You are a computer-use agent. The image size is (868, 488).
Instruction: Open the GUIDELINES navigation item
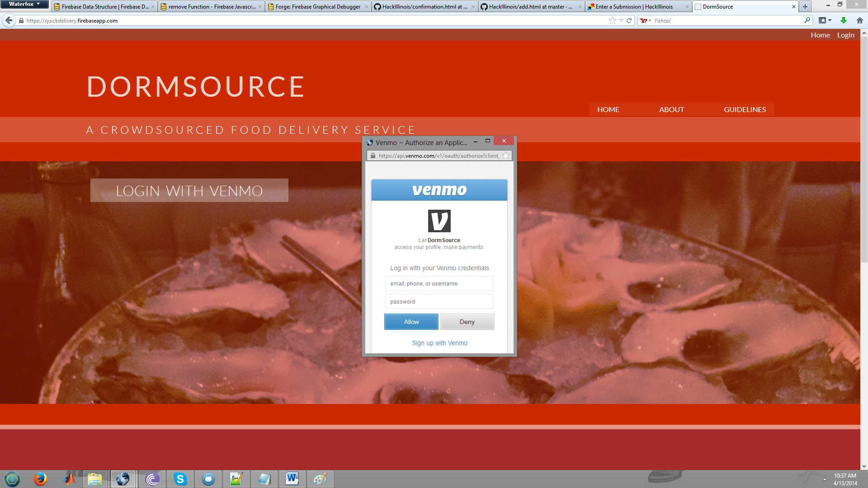pyautogui.click(x=745, y=109)
